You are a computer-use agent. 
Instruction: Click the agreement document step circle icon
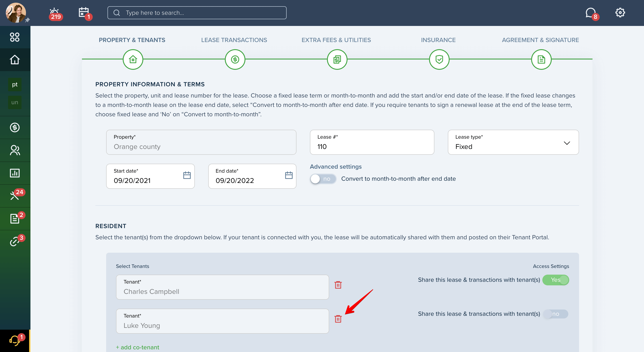pos(541,59)
